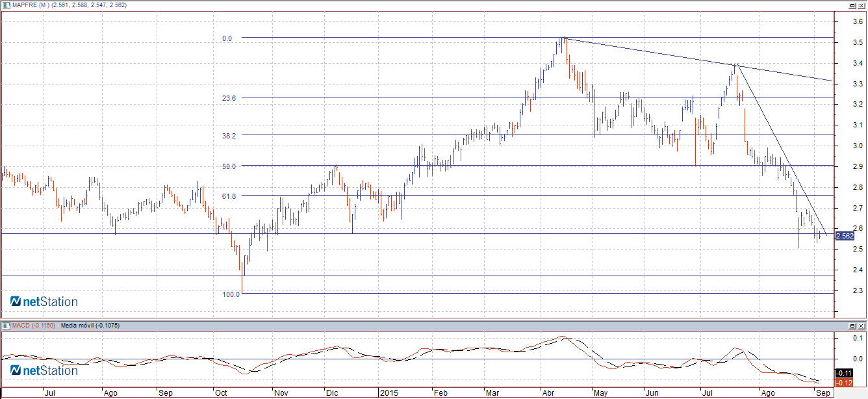Click the MAPFRE chart panel icon
868x399 pixels.
(6, 5)
